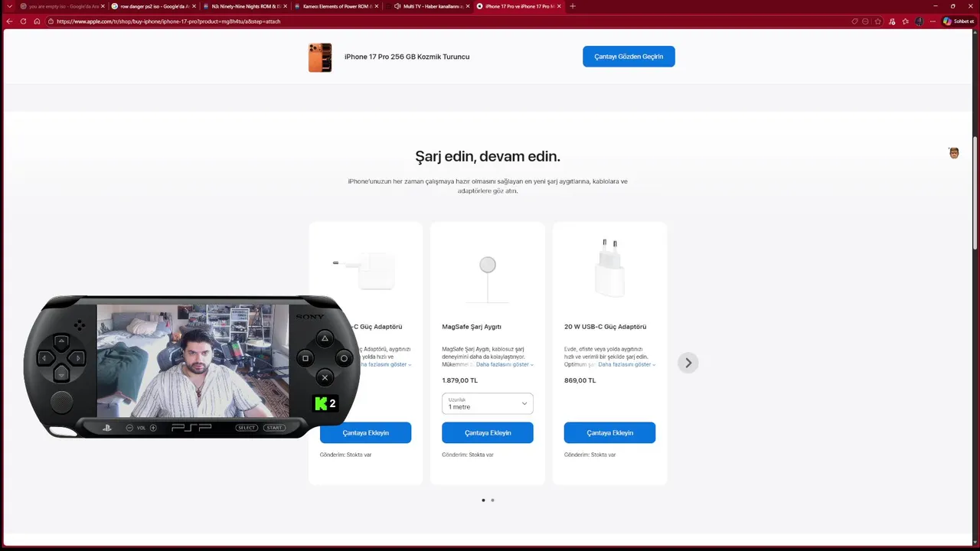Screen dimensions: 980x551
Task: Click the zoom indicator icon in address bar
Action: [865, 21]
